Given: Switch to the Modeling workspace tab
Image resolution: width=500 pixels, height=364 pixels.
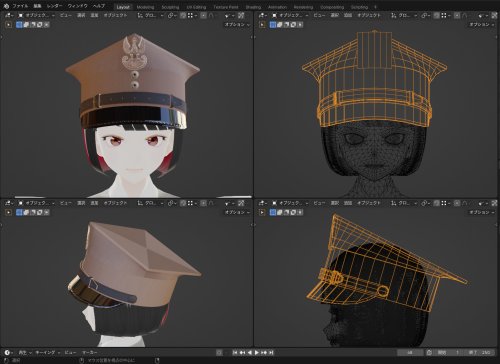Looking at the screenshot, I should click(145, 7).
